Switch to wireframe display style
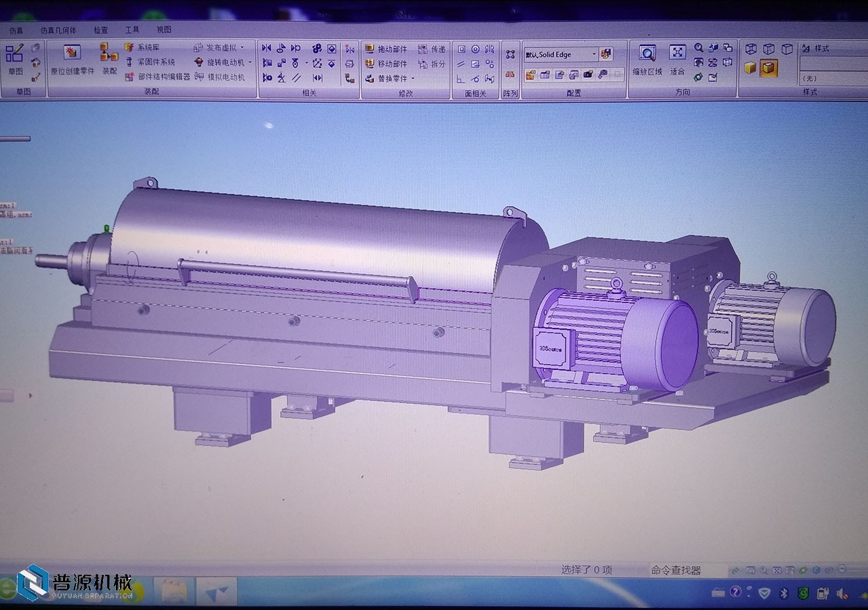 click(x=751, y=49)
